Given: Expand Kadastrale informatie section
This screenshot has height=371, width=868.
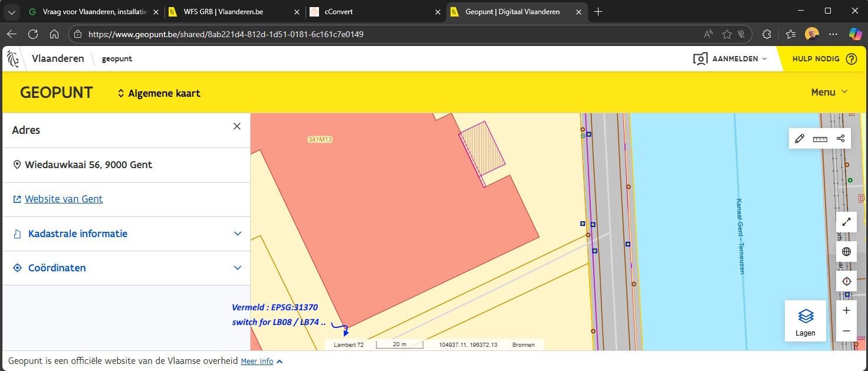Looking at the screenshot, I should 126,234.
